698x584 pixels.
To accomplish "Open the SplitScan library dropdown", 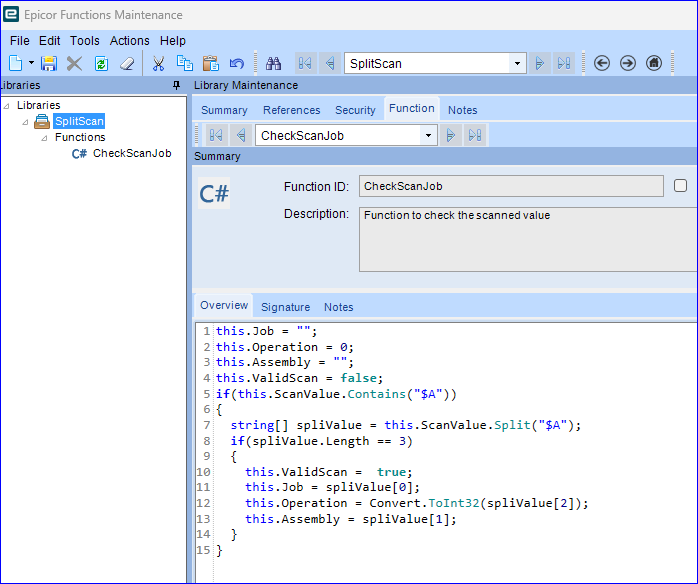I will [x=517, y=63].
